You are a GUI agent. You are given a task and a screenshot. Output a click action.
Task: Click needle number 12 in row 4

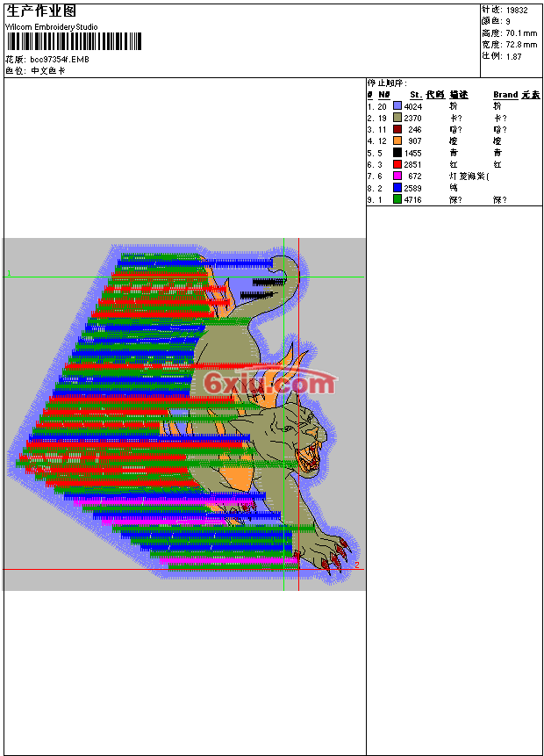pyautogui.click(x=382, y=141)
